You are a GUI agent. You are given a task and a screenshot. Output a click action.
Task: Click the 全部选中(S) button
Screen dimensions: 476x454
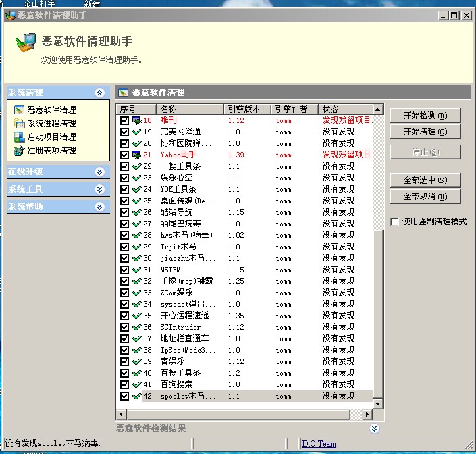tap(425, 180)
